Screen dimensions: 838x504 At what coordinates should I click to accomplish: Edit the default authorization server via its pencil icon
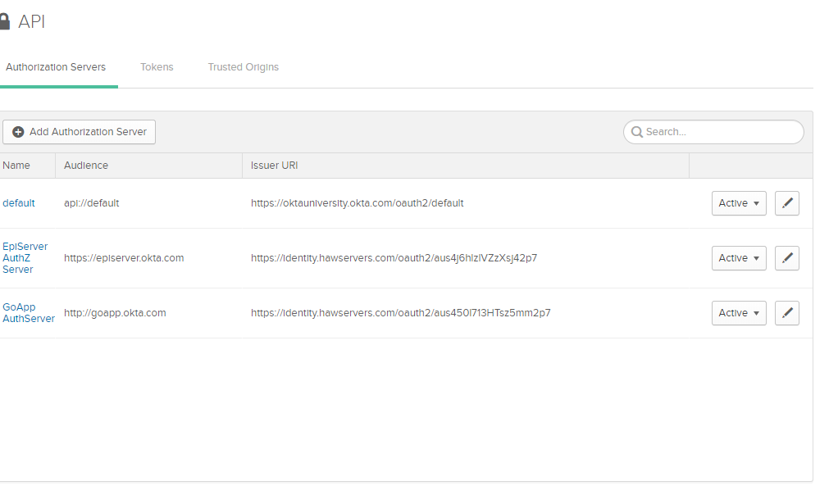[786, 203]
